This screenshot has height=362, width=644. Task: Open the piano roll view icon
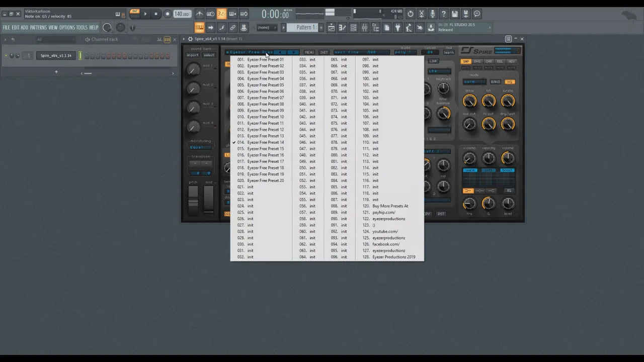pos(343,28)
